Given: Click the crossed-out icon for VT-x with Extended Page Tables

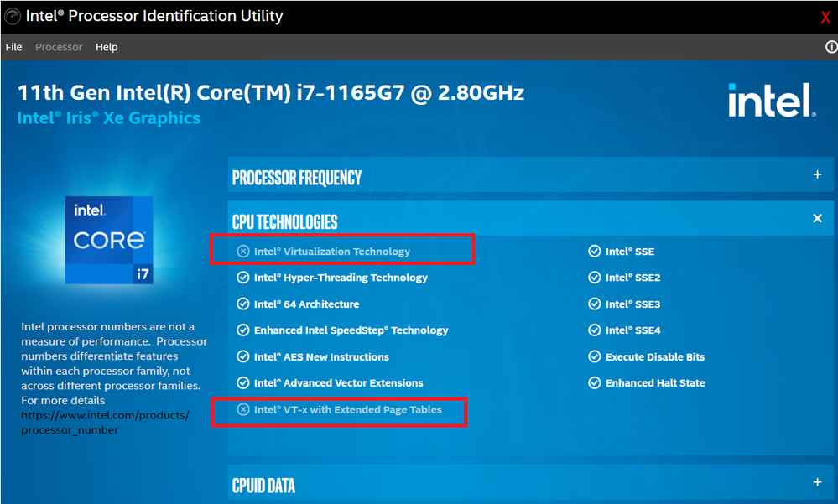Looking at the screenshot, I should coord(243,409).
